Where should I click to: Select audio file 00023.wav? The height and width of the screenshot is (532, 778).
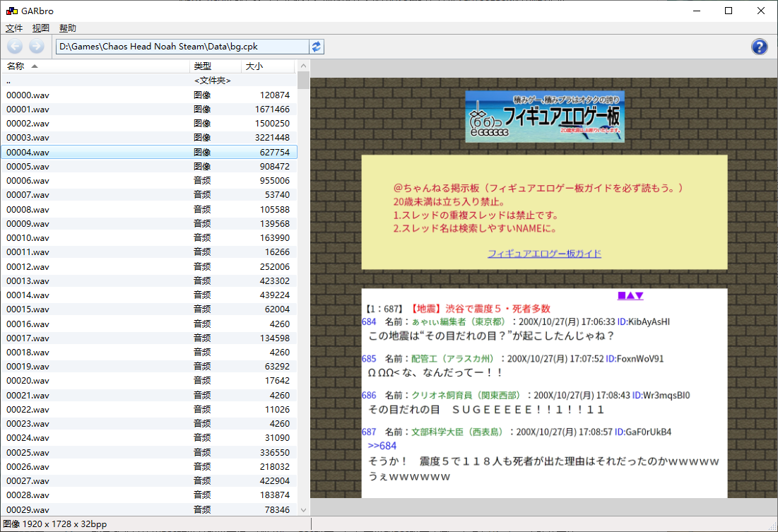click(149, 424)
